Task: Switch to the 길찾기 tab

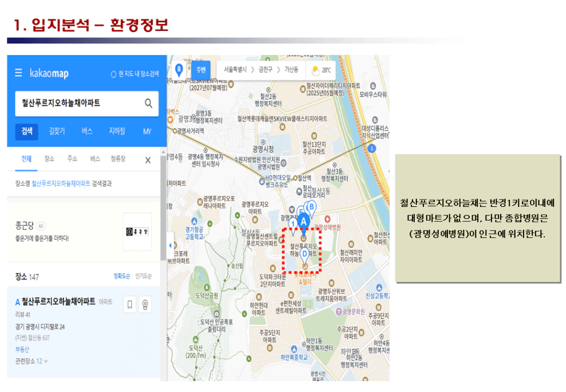Action: (57, 131)
